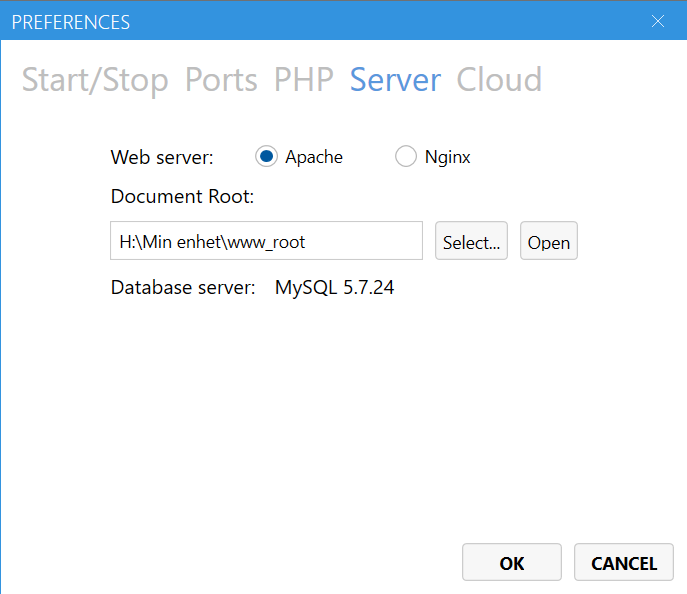
Task: Click the Nginx label text
Action: 447,157
